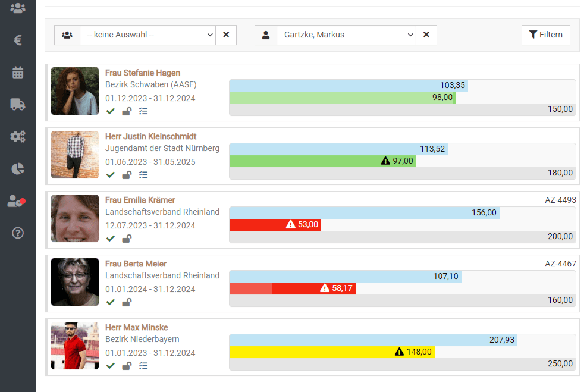Expand the 'keine Auswahl' group dropdown
Image resolution: width=587 pixels, height=392 pixels.
147,35
